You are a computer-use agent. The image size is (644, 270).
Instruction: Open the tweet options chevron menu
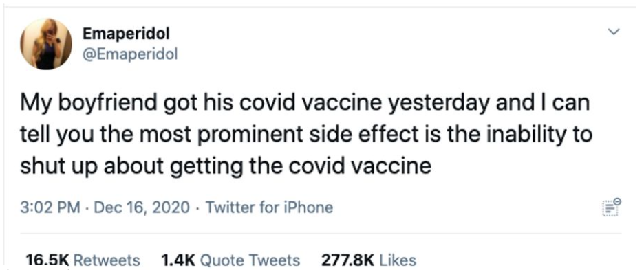click(x=614, y=32)
